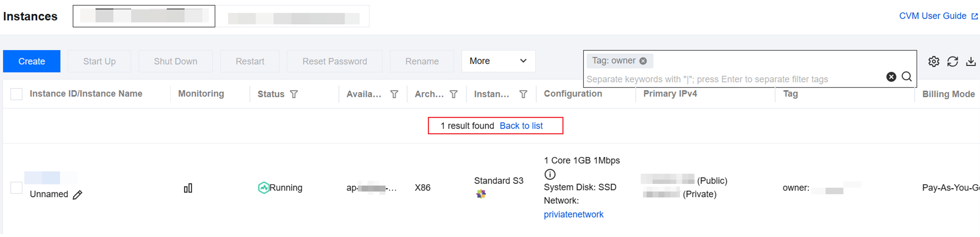Click the Status column filter icon
Image resolution: width=980 pixels, height=237 pixels.
(x=294, y=94)
